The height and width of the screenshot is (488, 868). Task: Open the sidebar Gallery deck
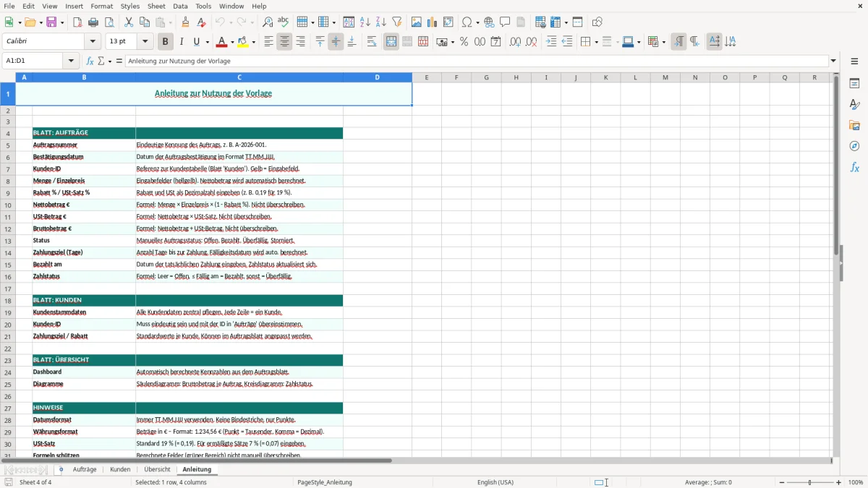pyautogui.click(x=854, y=126)
